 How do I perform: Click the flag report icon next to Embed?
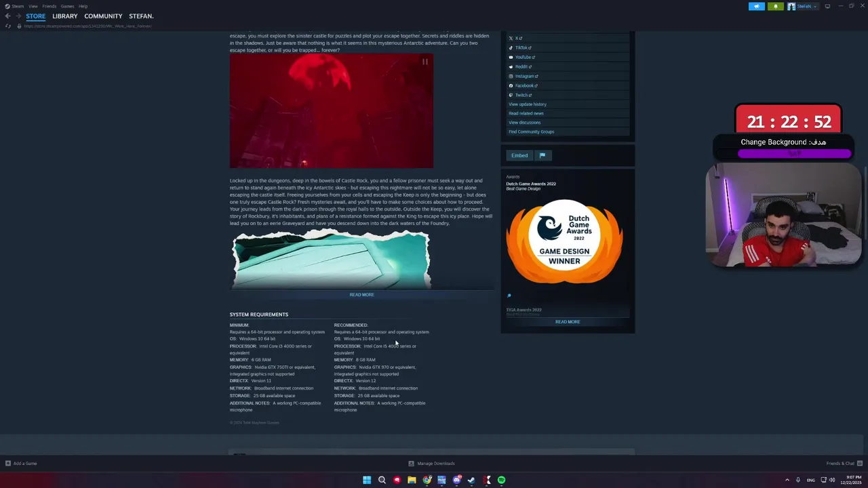click(x=542, y=155)
